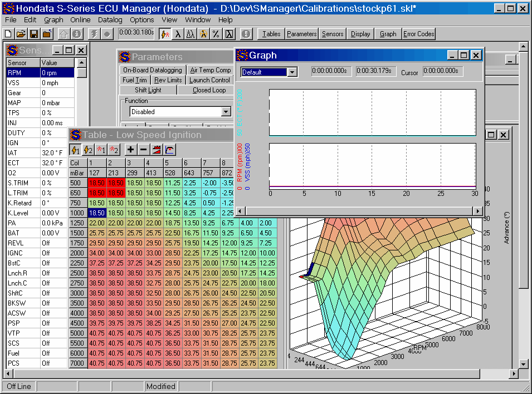Viewport: 532px width, 394px height.
Task: Click the boxed lambda toolbar icon
Action: [x=230, y=34]
